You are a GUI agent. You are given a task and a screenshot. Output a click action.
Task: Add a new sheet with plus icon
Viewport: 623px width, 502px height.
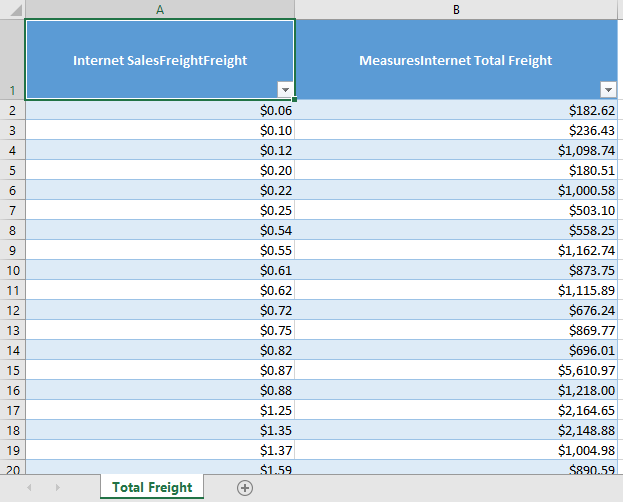coord(245,487)
